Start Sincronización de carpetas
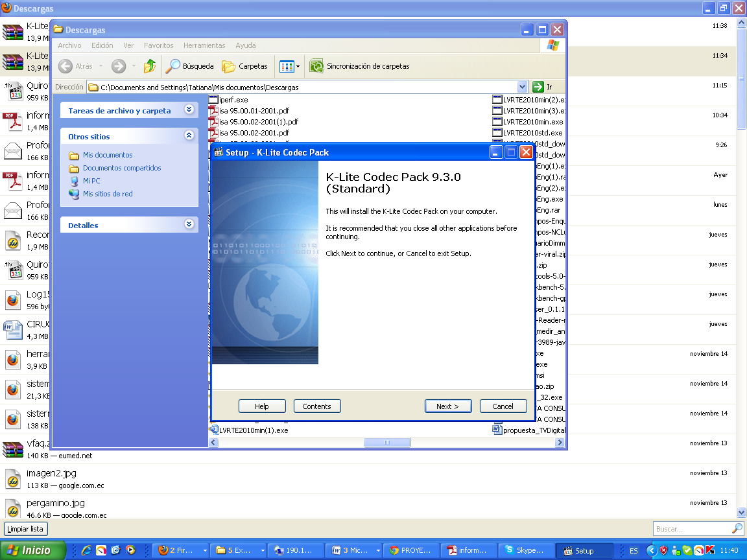This screenshot has width=747, height=560. point(360,66)
